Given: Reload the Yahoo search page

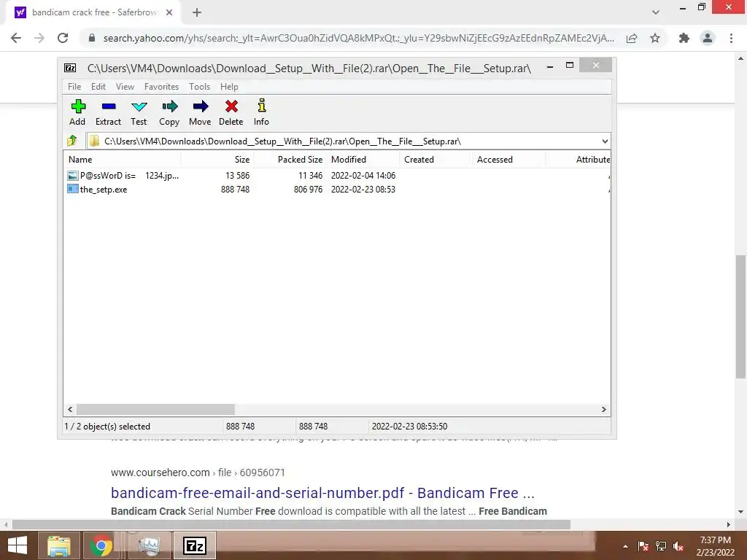Looking at the screenshot, I should pos(63,38).
